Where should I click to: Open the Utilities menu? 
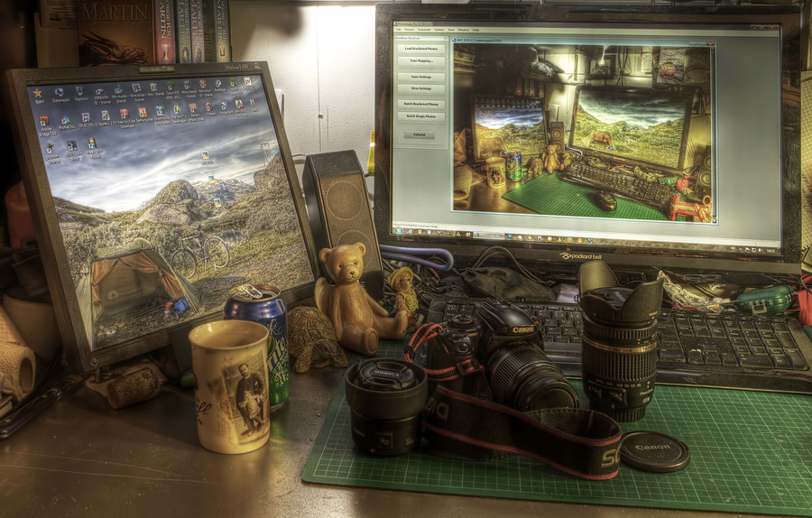(439, 30)
